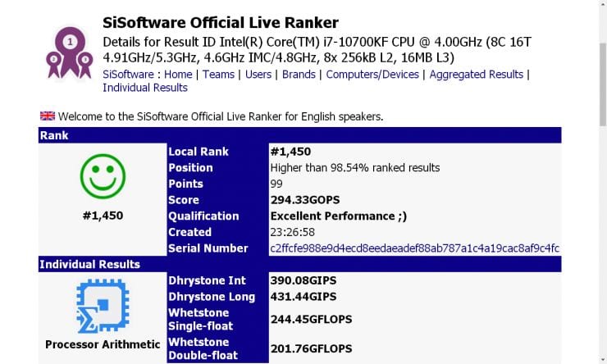This screenshot has width=607, height=364.
Task: Click the Dhrystone Int label cell
Action: pos(217,280)
